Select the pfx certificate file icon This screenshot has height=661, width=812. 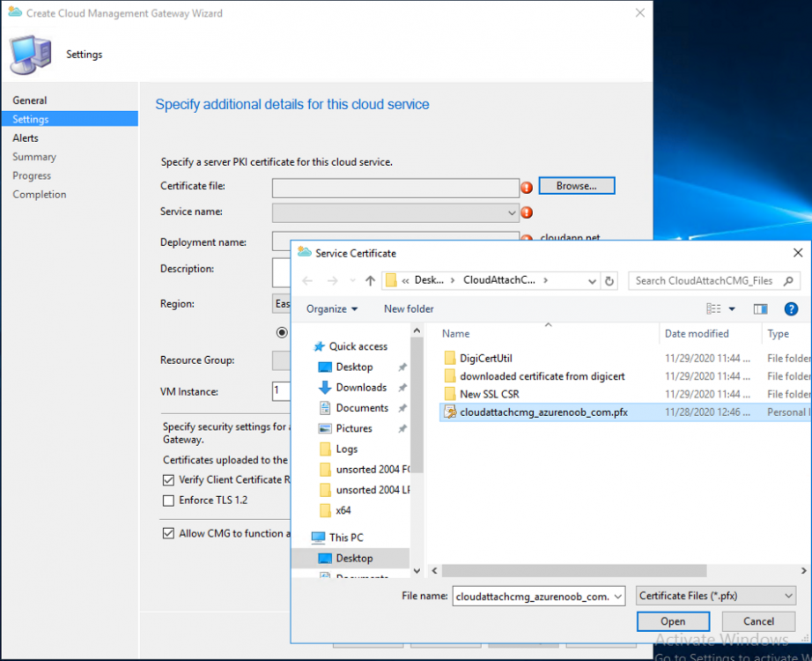pyautogui.click(x=450, y=412)
